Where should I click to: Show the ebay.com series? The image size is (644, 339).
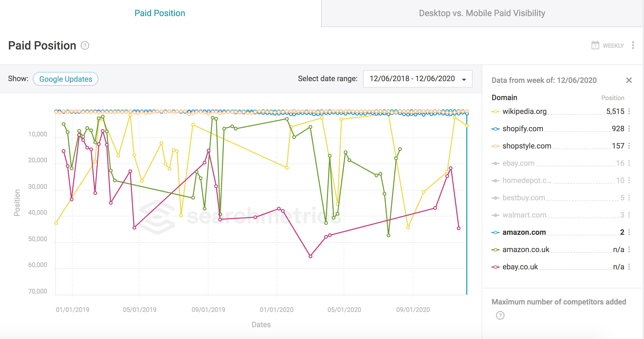(518, 163)
